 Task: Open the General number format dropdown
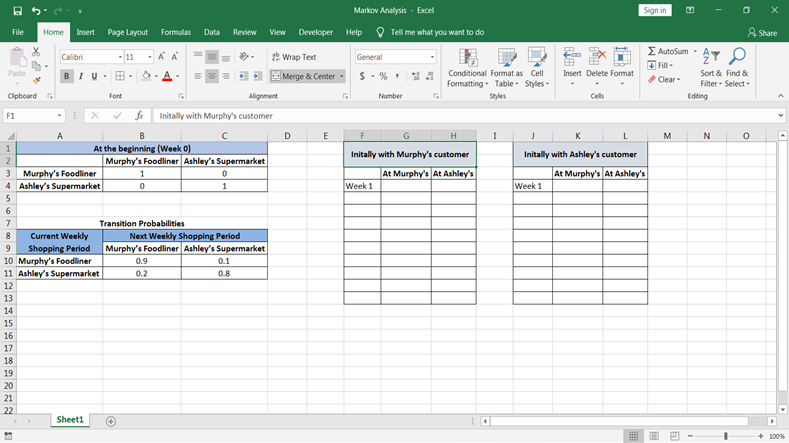click(432, 57)
